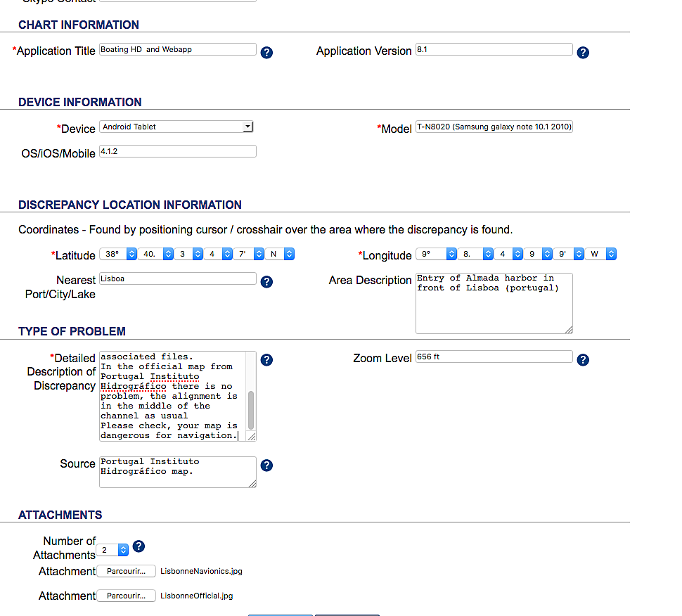Viewport: 682px width, 616px height.
Task: Click the Nearest Port field containing Lisboa
Action: pyautogui.click(x=178, y=278)
